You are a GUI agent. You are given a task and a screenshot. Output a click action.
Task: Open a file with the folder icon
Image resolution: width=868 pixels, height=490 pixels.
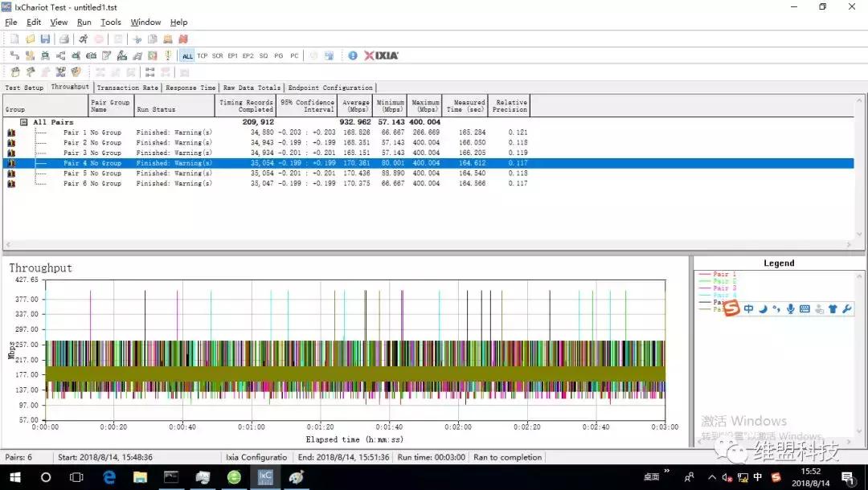31,39
